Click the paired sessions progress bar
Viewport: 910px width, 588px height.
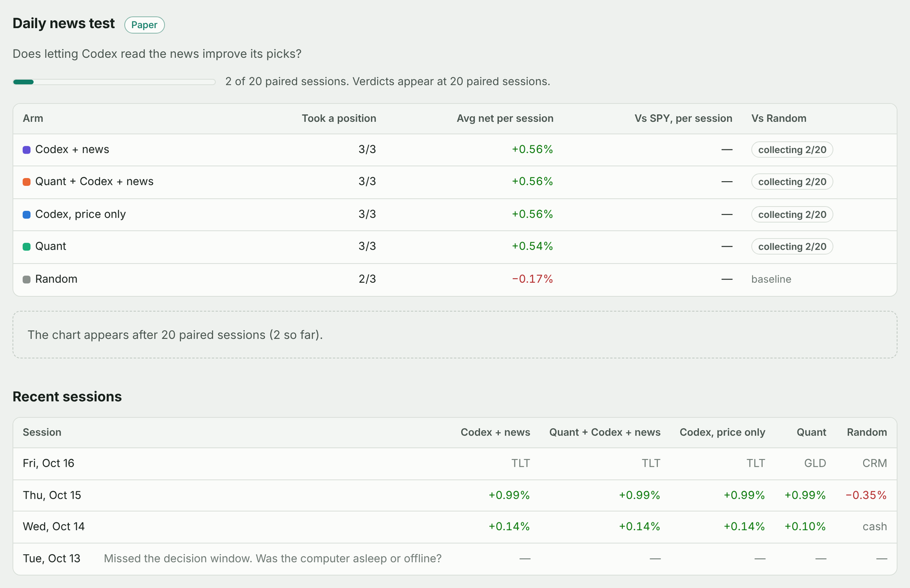pos(114,82)
